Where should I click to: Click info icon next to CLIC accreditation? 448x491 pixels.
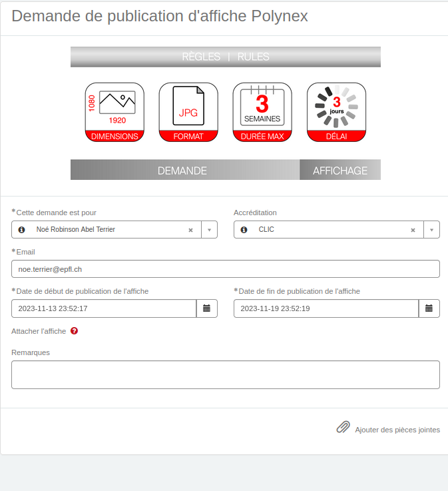[244, 230]
